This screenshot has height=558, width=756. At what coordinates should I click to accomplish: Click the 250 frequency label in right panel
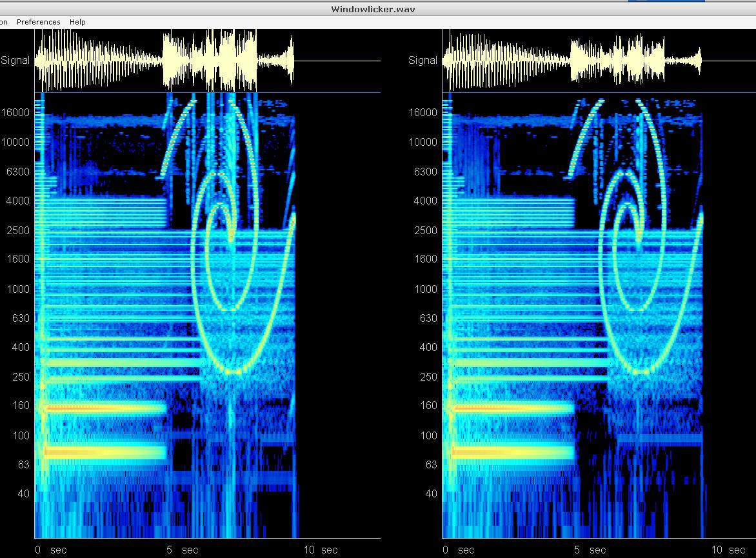pos(428,377)
